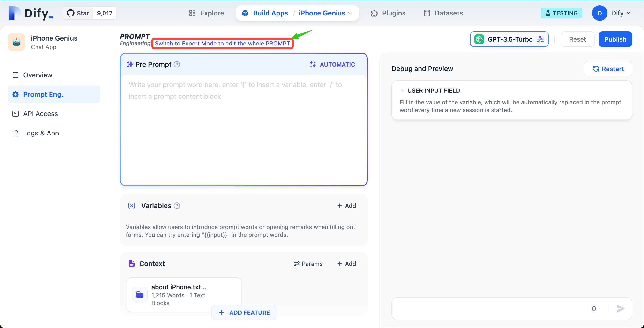Click the Dify logo in header
This screenshot has height=328, width=644.
tap(31, 13)
